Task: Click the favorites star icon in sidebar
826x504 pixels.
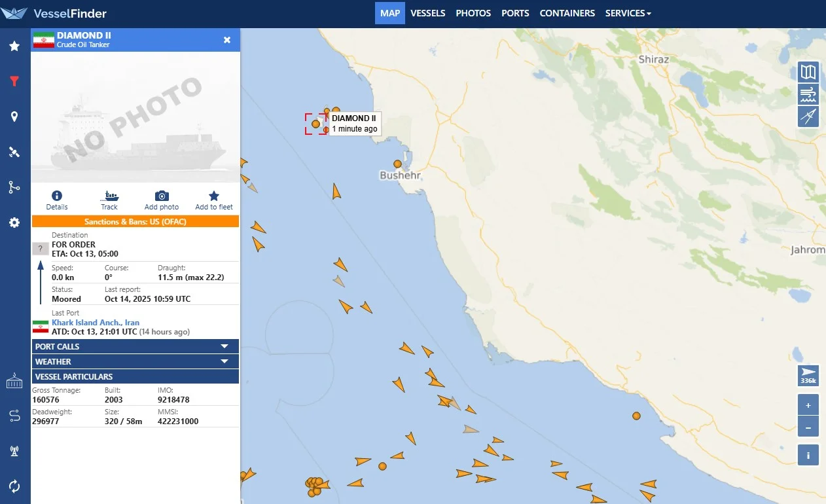Action: click(14, 46)
